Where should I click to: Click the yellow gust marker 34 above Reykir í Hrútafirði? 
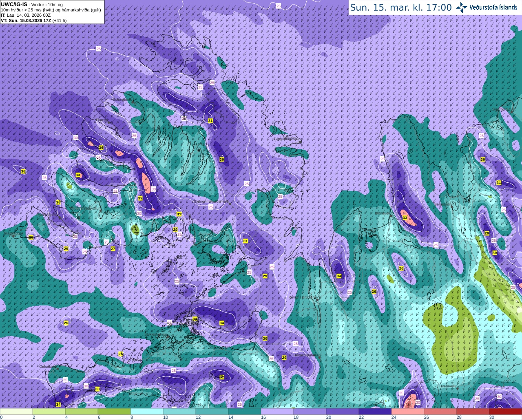(339, 276)
